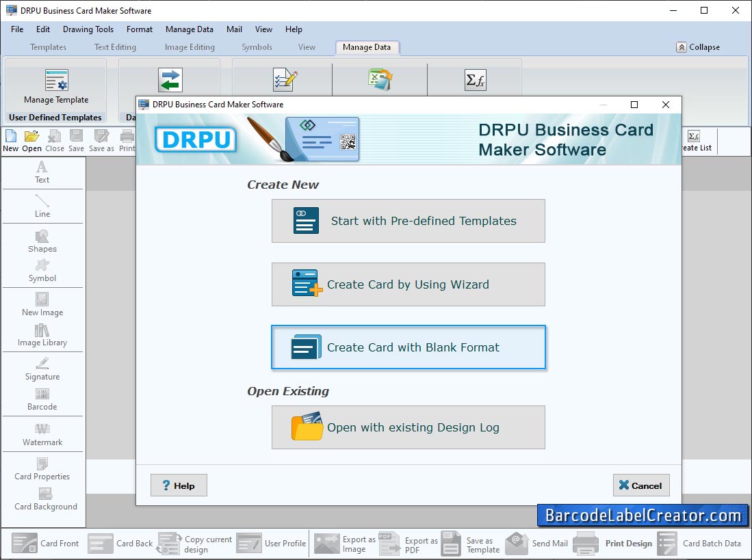Click the Manage Template icon

click(x=57, y=79)
